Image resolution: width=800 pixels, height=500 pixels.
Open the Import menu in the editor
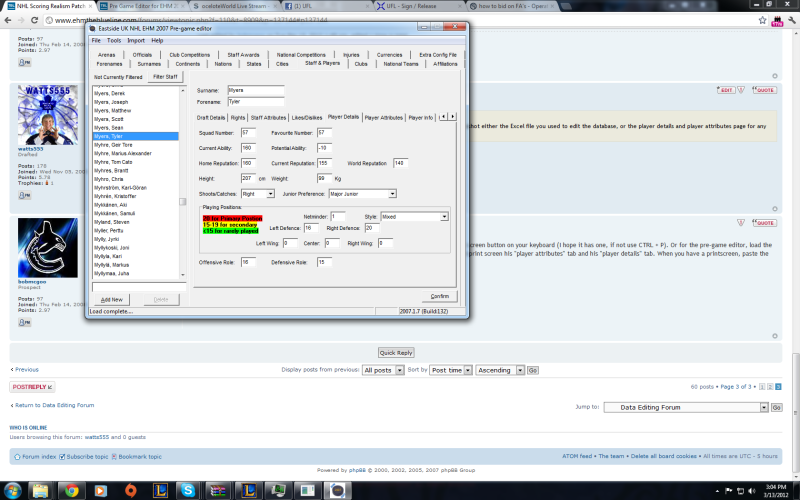(x=136, y=40)
